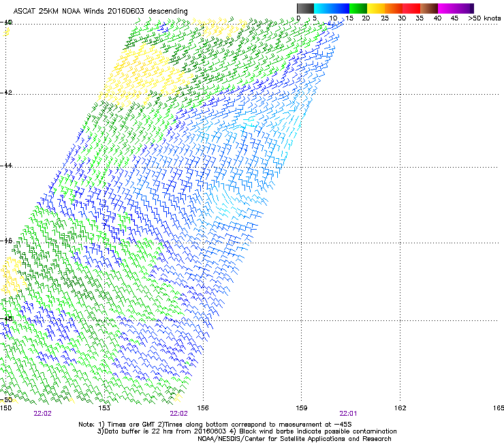The image size is (504, 443).
Task: Click the -42 latitude axis label
Action: [x=6, y=93]
